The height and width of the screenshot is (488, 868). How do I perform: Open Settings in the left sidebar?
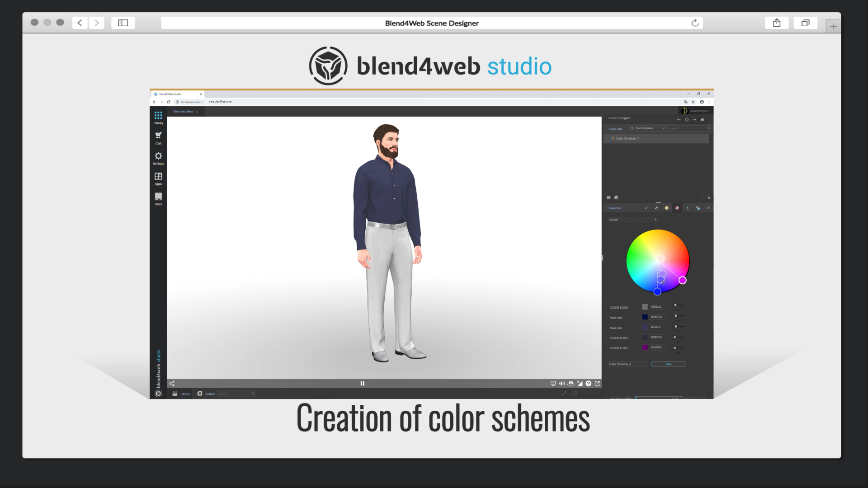158,158
